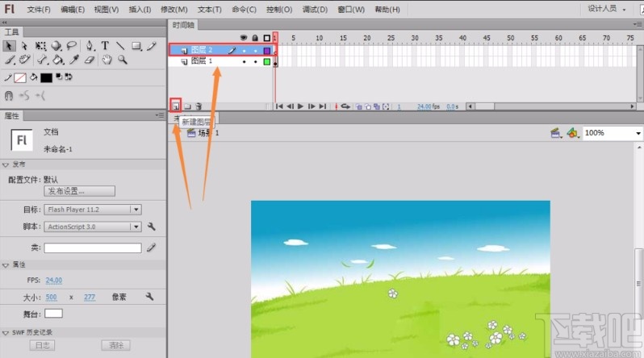Toggle outline square for 图层 2
Screen dimensions: 644x358
(267, 51)
